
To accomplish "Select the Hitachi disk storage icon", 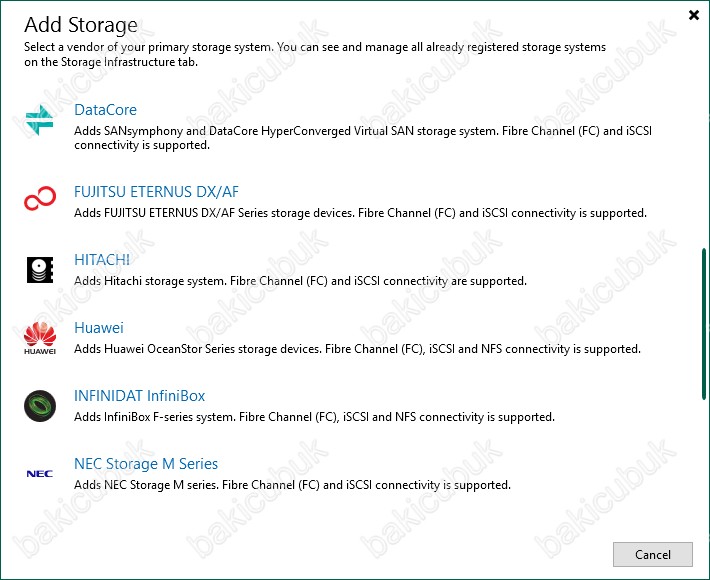I will coord(40,270).
